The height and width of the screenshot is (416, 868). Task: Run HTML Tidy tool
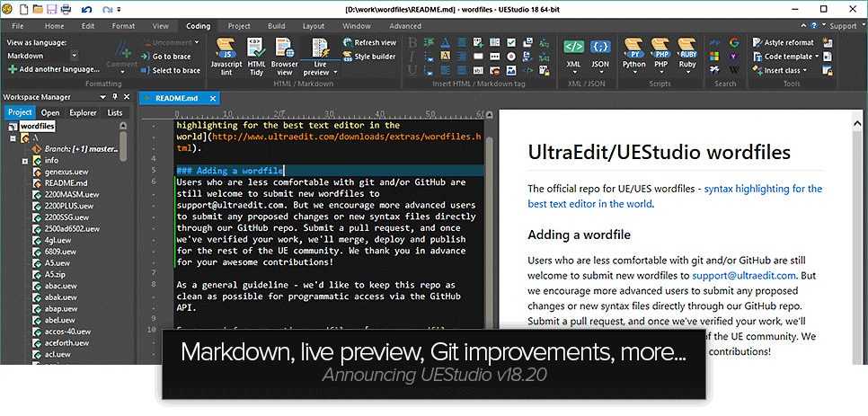[x=256, y=56]
